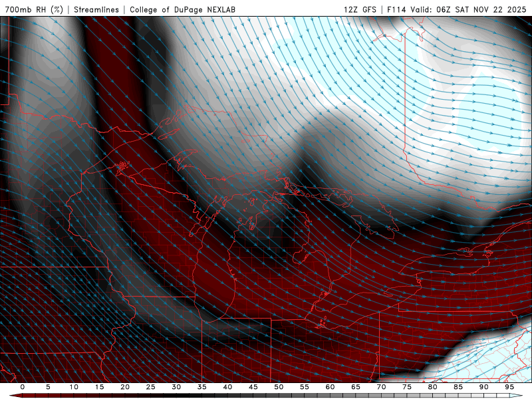Image resolution: width=532 pixels, height=399 pixels.
Task: Click "College of DuPage NEXLAB" header text
Action: 182,9
